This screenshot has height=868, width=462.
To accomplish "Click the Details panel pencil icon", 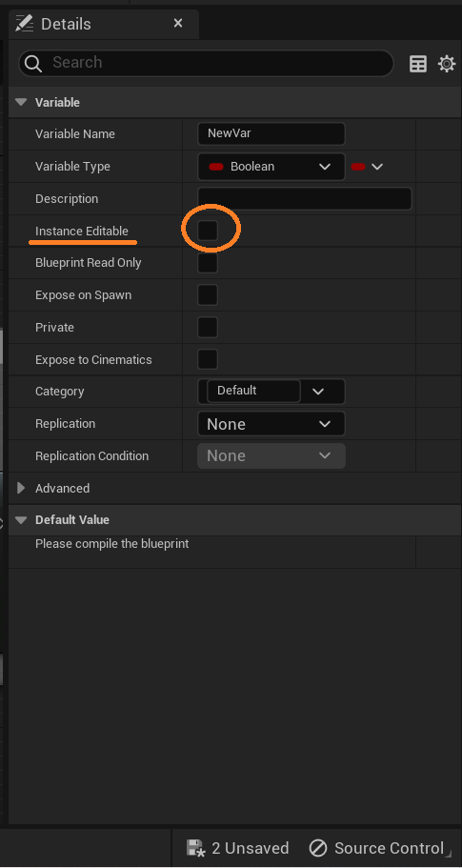I will [25, 24].
